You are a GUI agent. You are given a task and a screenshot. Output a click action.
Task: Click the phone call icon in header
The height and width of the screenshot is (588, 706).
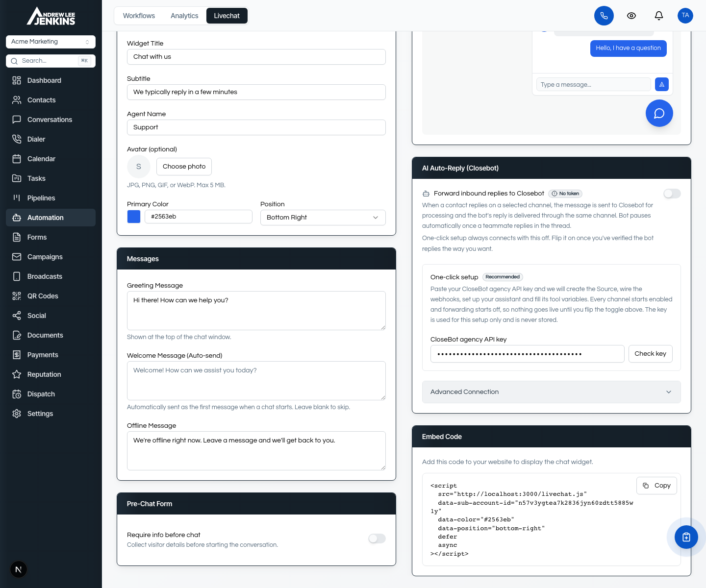tap(604, 16)
